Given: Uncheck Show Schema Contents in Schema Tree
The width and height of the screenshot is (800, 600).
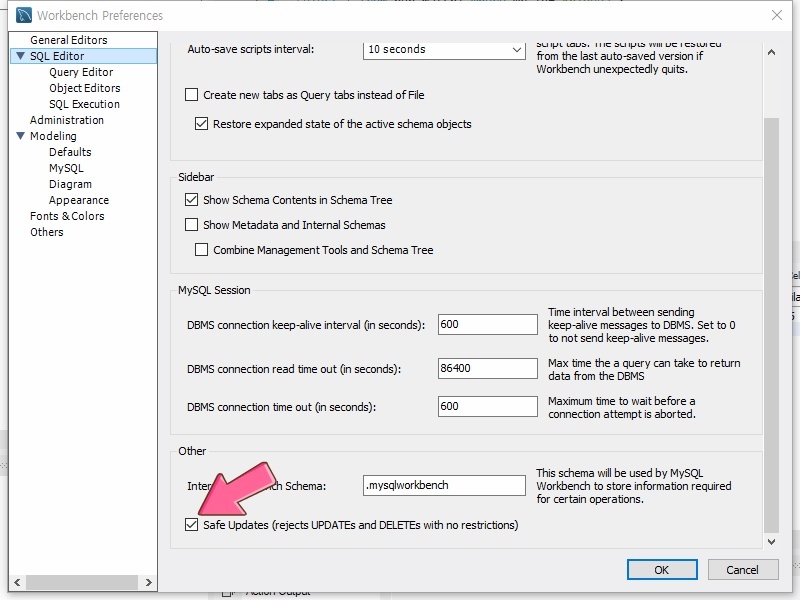Looking at the screenshot, I should point(191,199).
